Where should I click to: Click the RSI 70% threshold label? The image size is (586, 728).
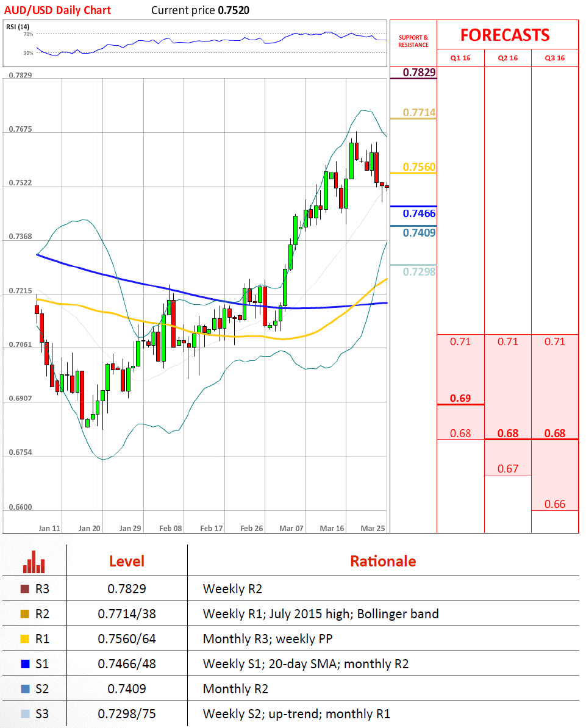(x=28, y=34)
